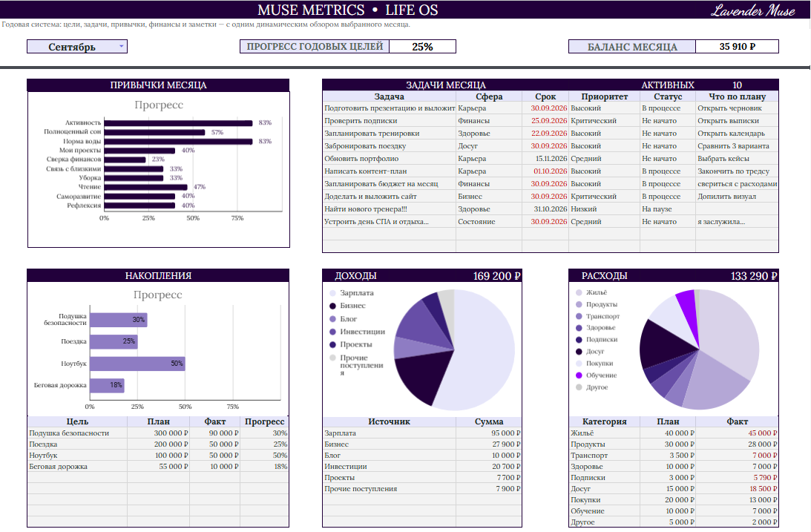Click the 'Статус' column header
The width and height of the screenshot is (811, 532).
(668, 96)
